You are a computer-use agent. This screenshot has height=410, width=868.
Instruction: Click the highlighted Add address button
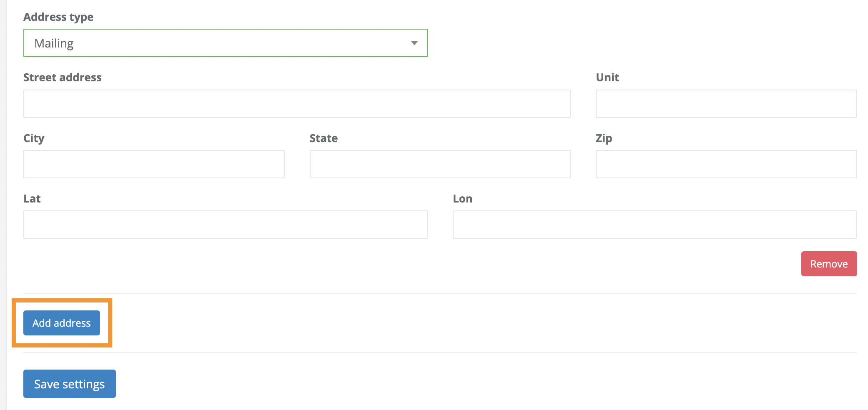(61, 322)
